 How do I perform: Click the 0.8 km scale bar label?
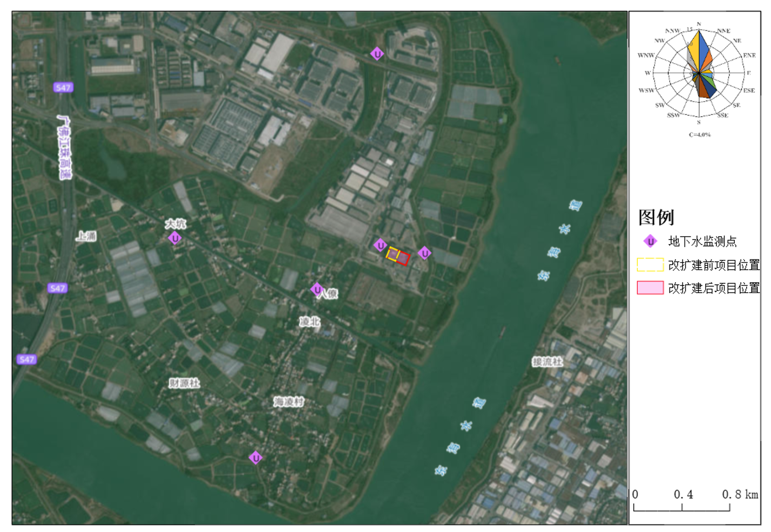tap(740, 494)
